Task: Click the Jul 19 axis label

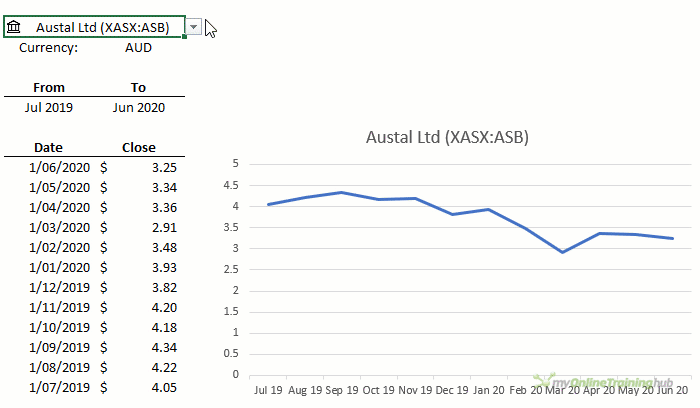Action: point(268,390)
